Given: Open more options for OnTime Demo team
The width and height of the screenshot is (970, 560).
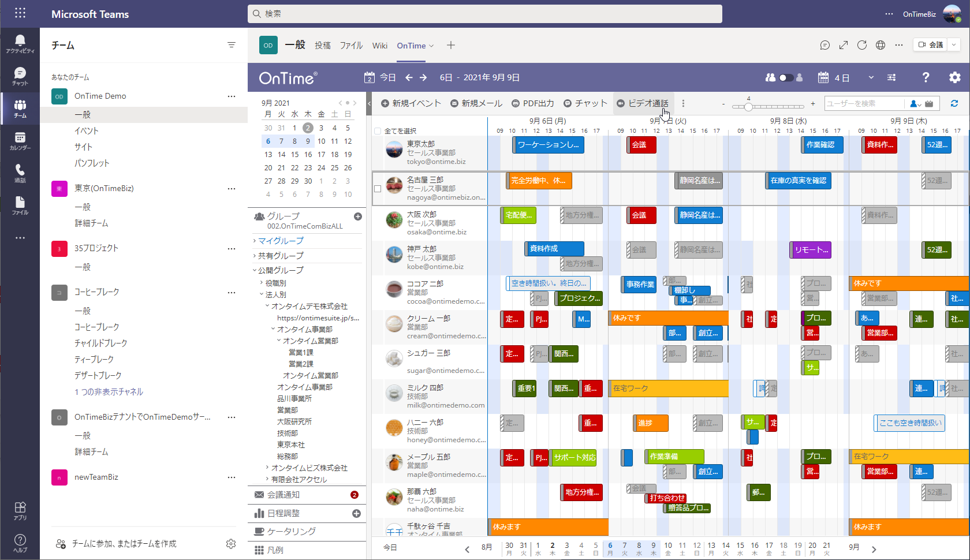Looking at the screenshot, I should [x=232, y=96].
